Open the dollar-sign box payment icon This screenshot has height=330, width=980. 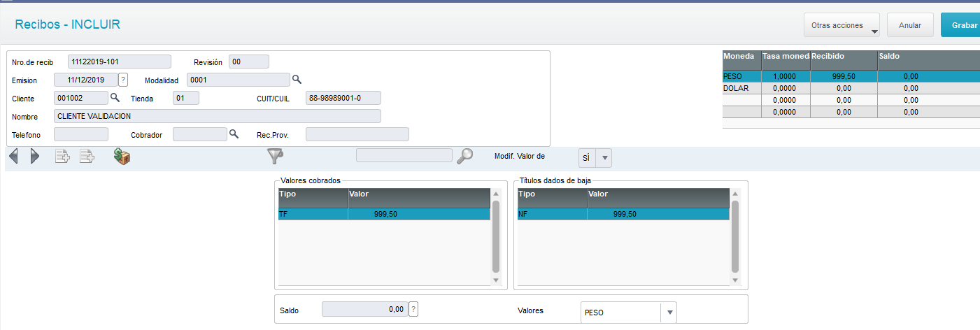click(x=122, y=157)
